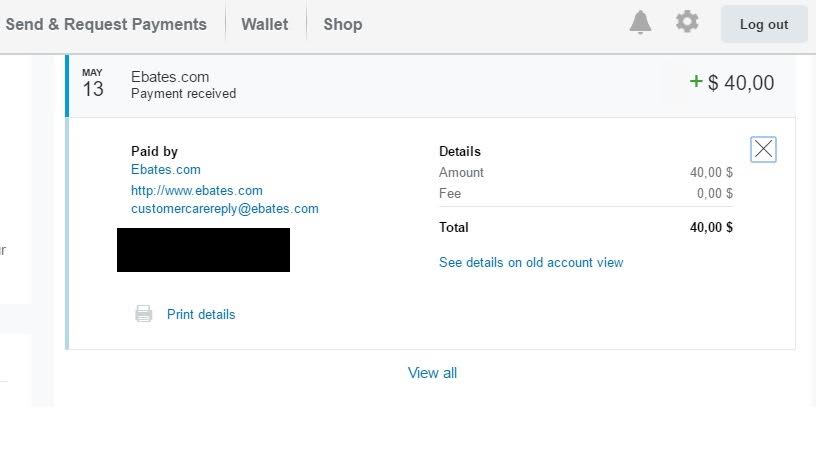Collapse the Ebates.com payment received row
This screenshot has height=460, width=819.
coord(400,85)
